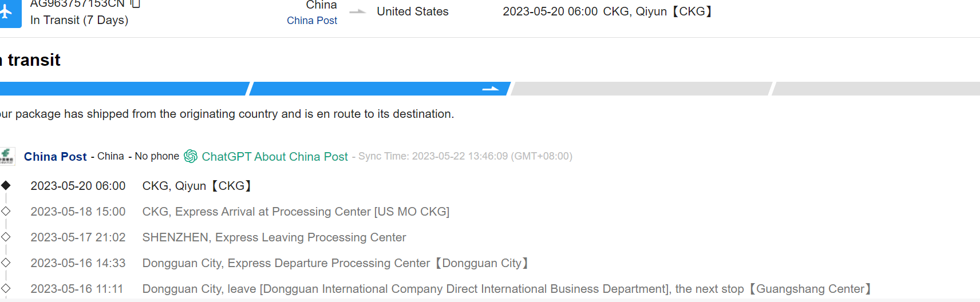Copy the tracking number with copy icon
The height and width of the screenshot is (302, 980).
pos(135,4)
